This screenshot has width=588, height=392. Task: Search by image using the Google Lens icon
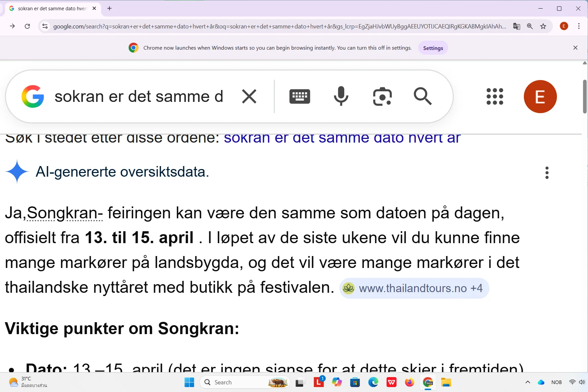coord(382,96)
